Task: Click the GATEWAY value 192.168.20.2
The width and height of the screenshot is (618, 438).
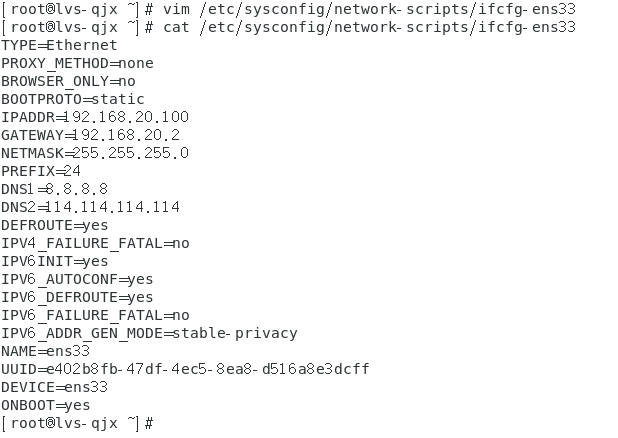Action: click(123, 135)
